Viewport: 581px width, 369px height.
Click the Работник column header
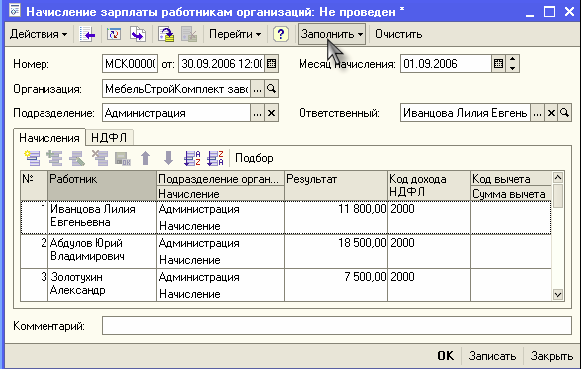click(x=102, y=186)
